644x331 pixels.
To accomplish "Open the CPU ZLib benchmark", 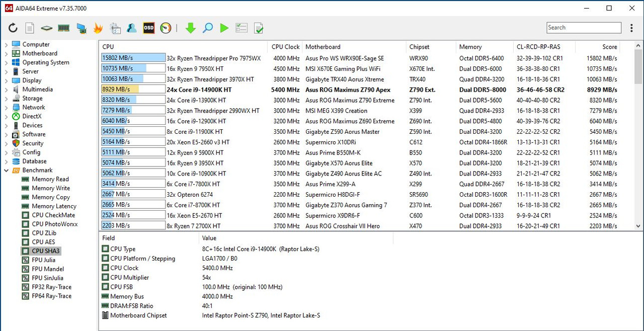I will pyautogui.click(x=44, y=233).
